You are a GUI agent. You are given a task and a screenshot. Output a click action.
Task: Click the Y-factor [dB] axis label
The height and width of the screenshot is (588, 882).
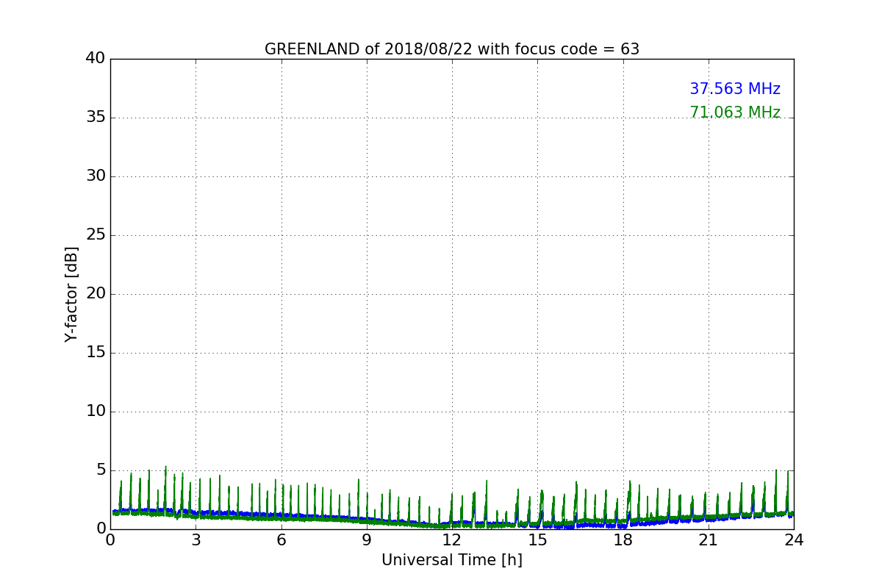(71, 294)
